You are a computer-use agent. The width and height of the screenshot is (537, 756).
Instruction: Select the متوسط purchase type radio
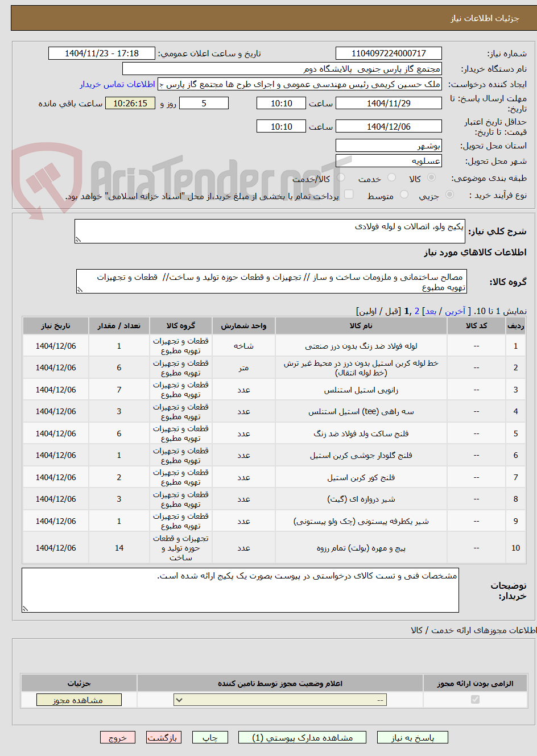pyautogui.click(x=404, y=195)
